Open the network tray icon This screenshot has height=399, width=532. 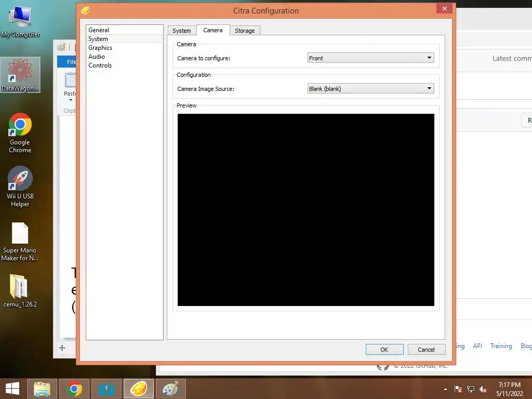pyautogui.click(x=471, y=389)
